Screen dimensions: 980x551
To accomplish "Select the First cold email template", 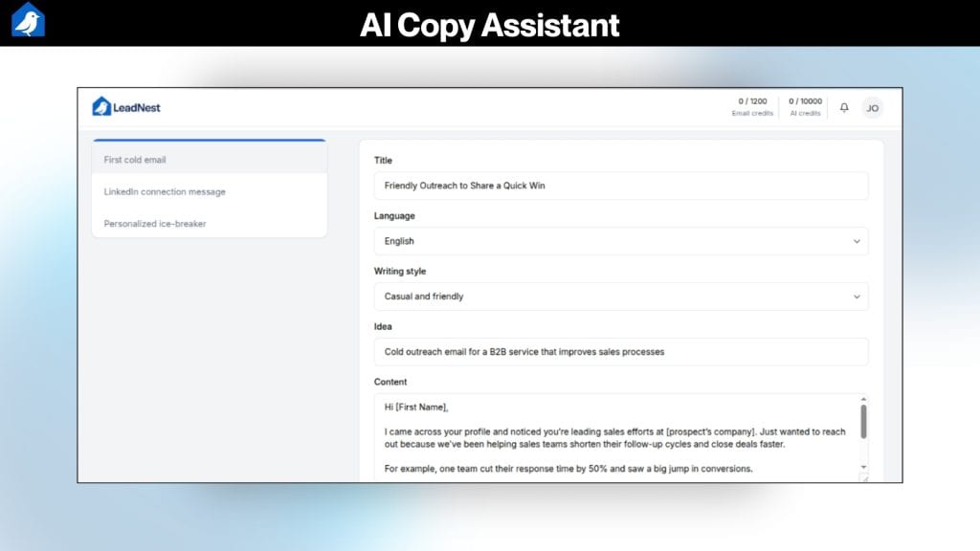I will (x=135, y=160).
